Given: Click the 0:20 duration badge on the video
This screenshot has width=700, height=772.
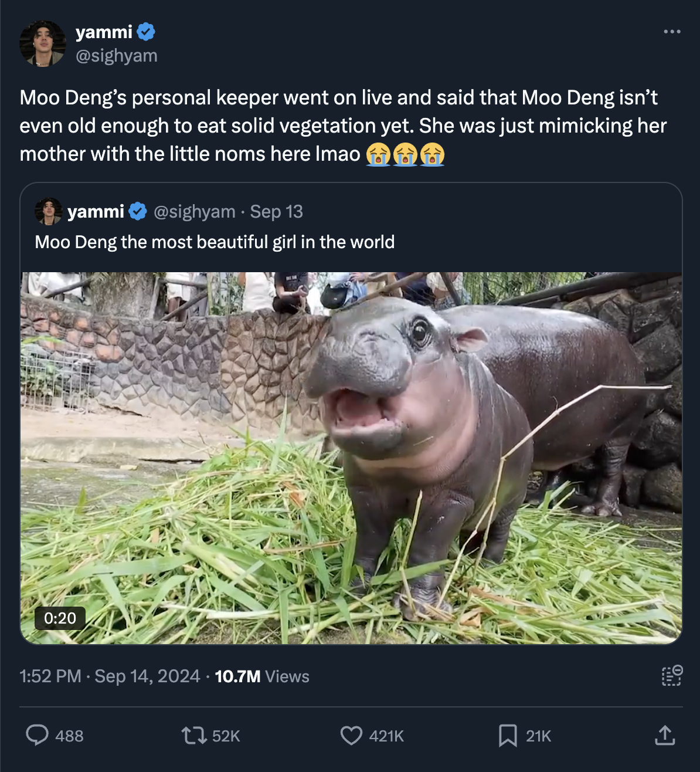Looking at the screenshot, I should click(60, 618).
